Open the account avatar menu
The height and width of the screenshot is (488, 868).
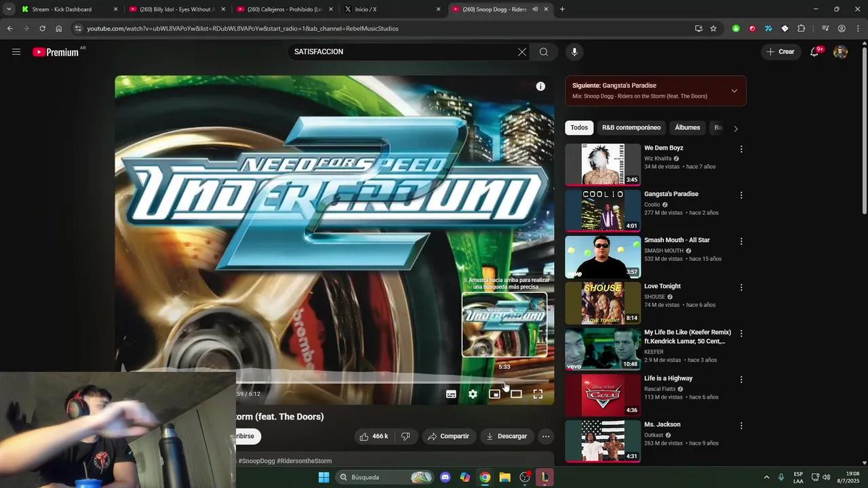click(840, 52)
